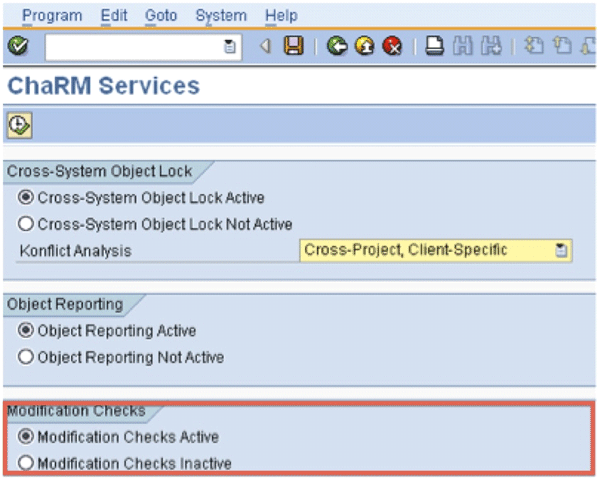This screenshot has height=480, width=600.
Task: Select Object Reporting Not Active option
Action: tap(26, 357)
